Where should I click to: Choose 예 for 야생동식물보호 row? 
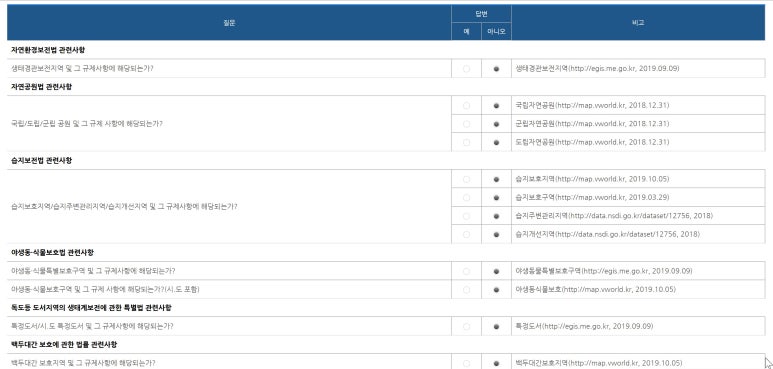point(466,290)
